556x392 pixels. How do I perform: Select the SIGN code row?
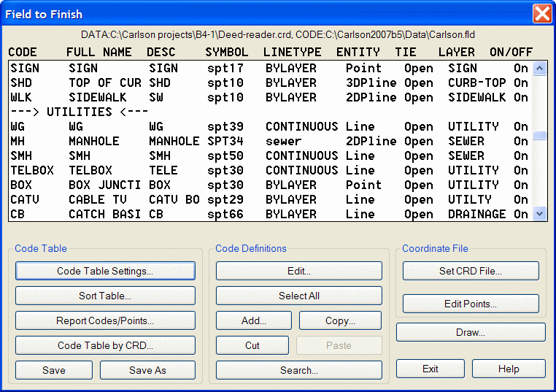[269, 68]
